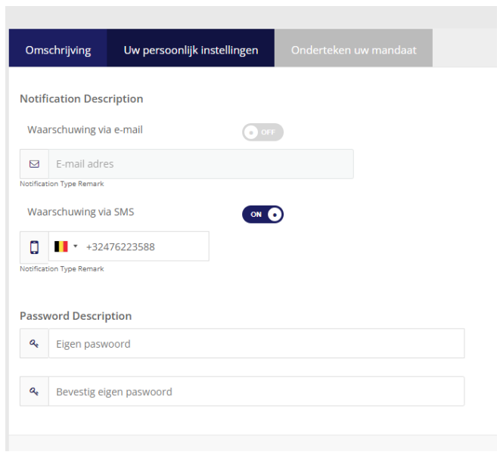
Task: Enable the e-mail warning OFF toggle
Action: 263,132
